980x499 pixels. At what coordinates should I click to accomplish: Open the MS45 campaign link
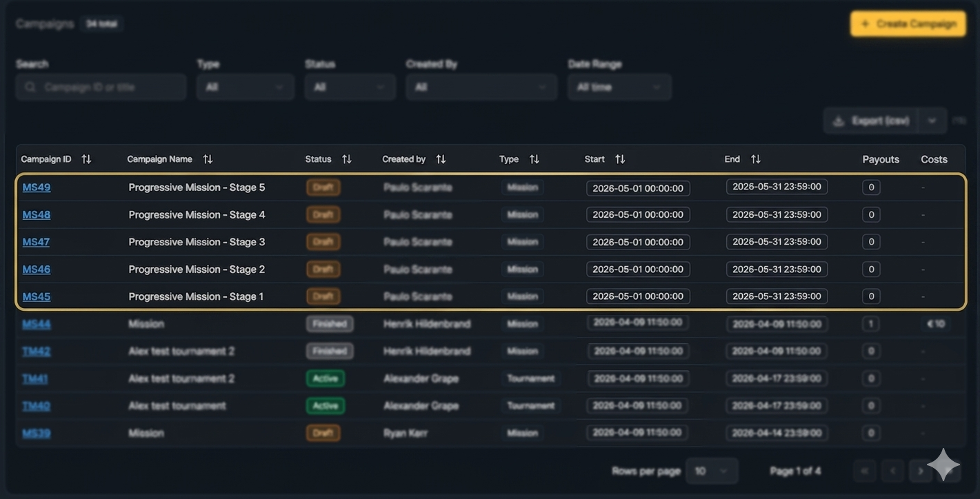point(37,296)
